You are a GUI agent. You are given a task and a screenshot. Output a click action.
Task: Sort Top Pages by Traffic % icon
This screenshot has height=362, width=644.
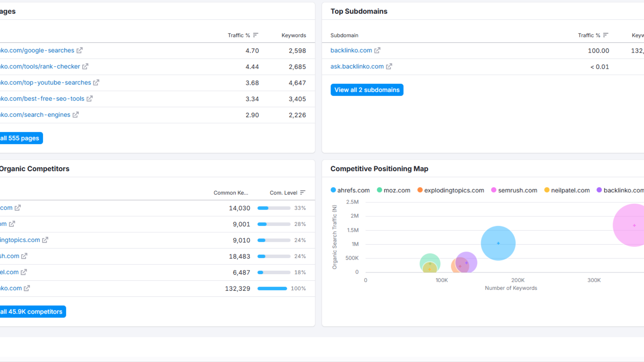click(256, 35)
